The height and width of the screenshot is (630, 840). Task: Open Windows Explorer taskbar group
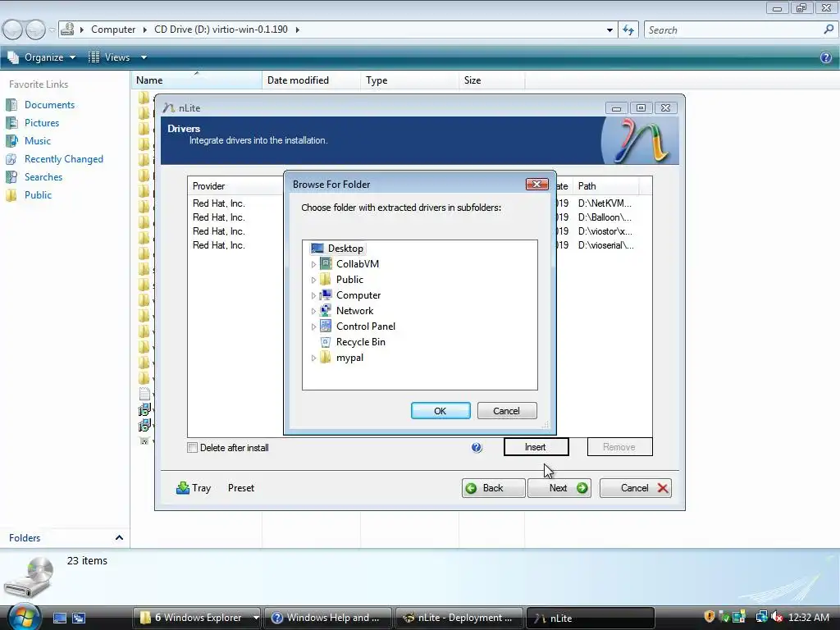[x=197, y=618]
